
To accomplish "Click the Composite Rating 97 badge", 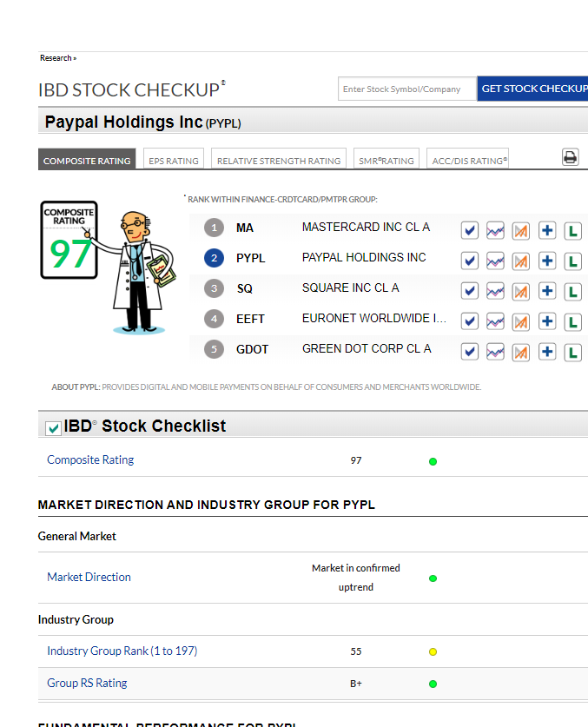I will [x=69, y=241].
